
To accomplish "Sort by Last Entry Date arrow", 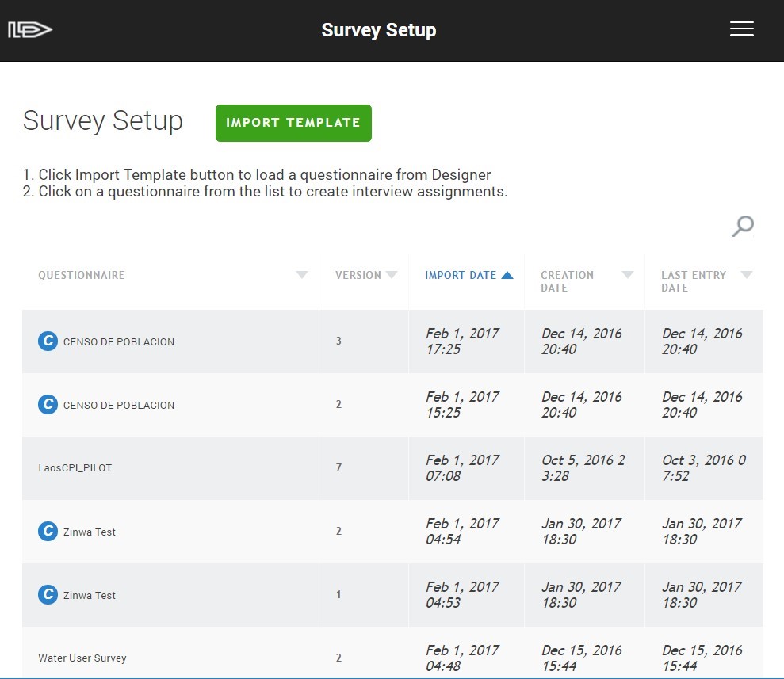I will pyautogui.click(x=747, y=275).
